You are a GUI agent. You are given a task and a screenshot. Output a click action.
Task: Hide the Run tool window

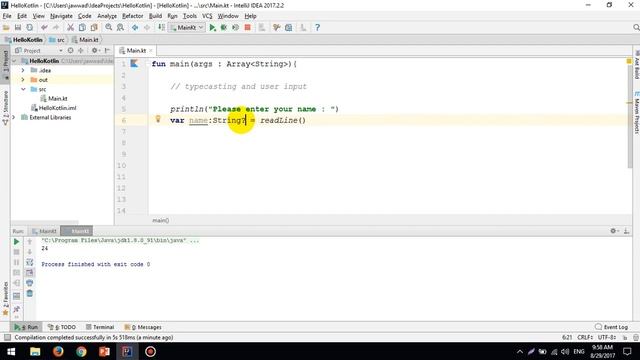pos(627,231)
